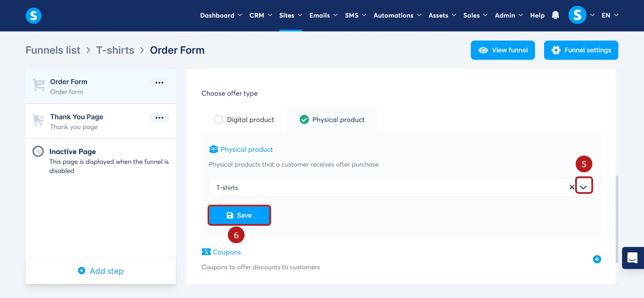
Task: Click the user profile avatar icon
Action: point(577,15)
